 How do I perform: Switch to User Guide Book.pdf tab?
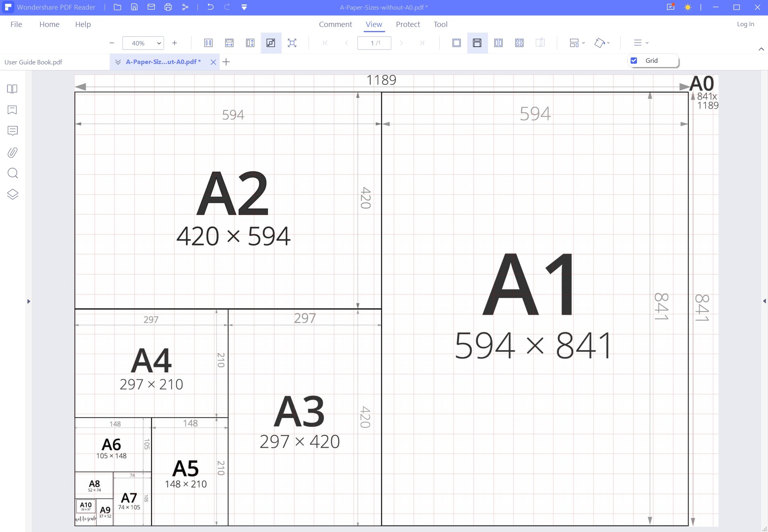(33, 62)
